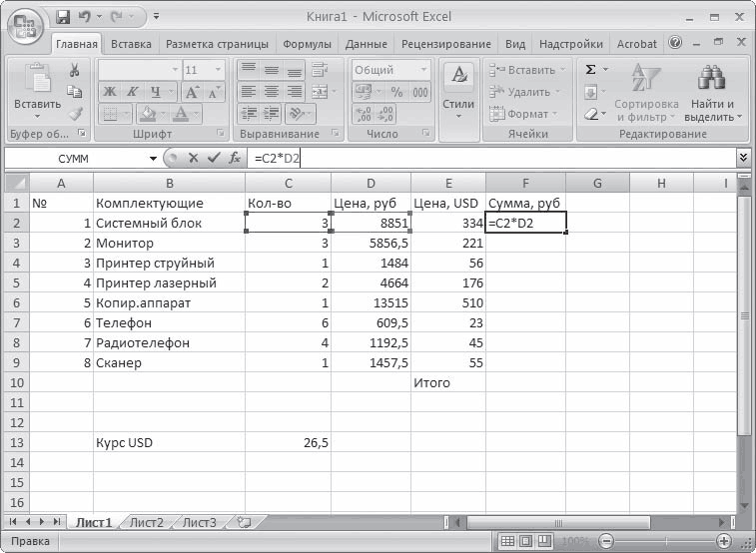Expand the formula bar with chevron

click(x=743, y=158)
